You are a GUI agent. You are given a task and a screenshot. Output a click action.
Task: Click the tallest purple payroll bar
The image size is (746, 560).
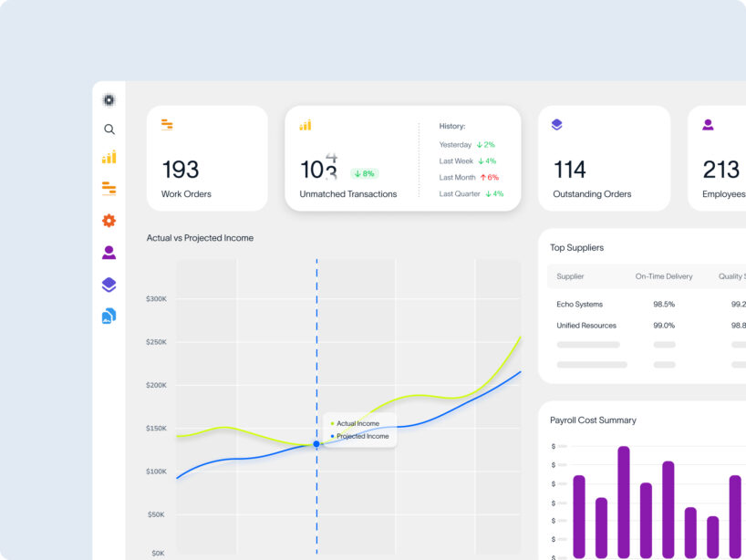pyautogui.click(x=624, y=502)
